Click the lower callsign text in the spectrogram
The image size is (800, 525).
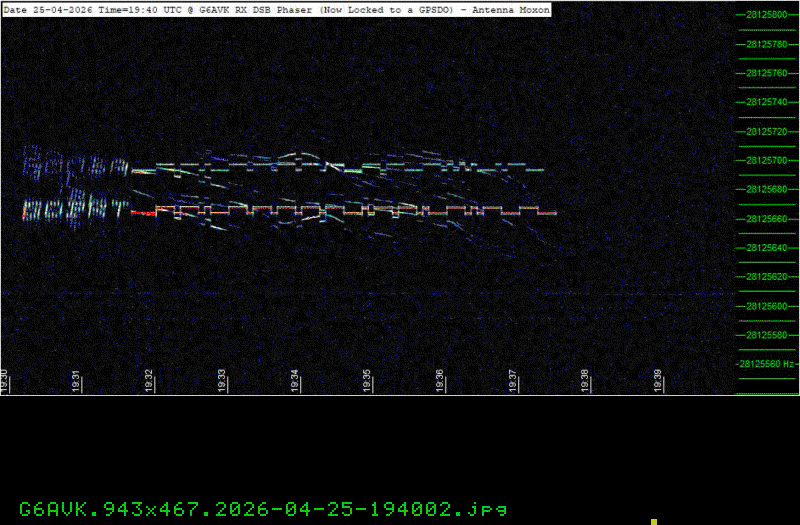[x=76, y=209]
